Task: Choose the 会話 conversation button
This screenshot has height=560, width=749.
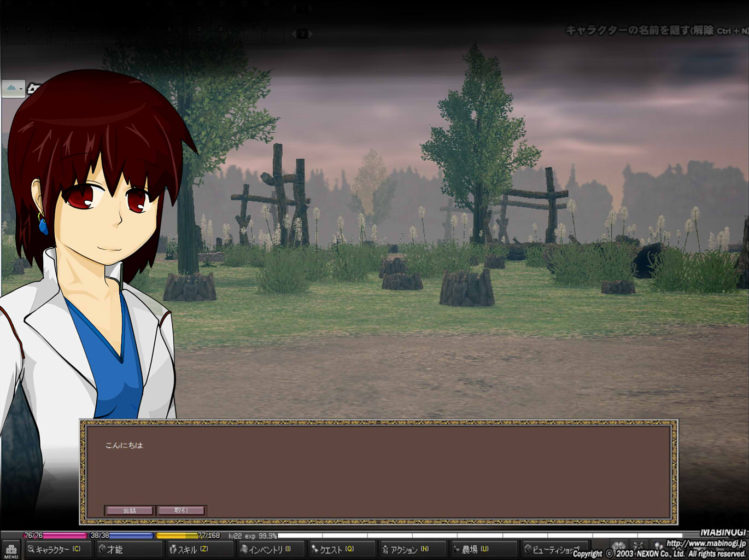Action: (x=130, y=510)
